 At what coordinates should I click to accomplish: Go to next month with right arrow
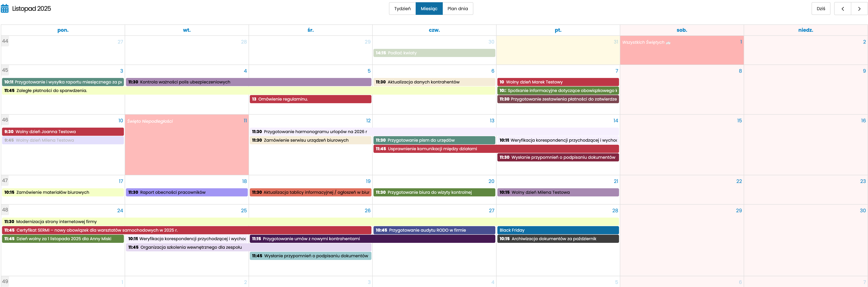(859, 9)
